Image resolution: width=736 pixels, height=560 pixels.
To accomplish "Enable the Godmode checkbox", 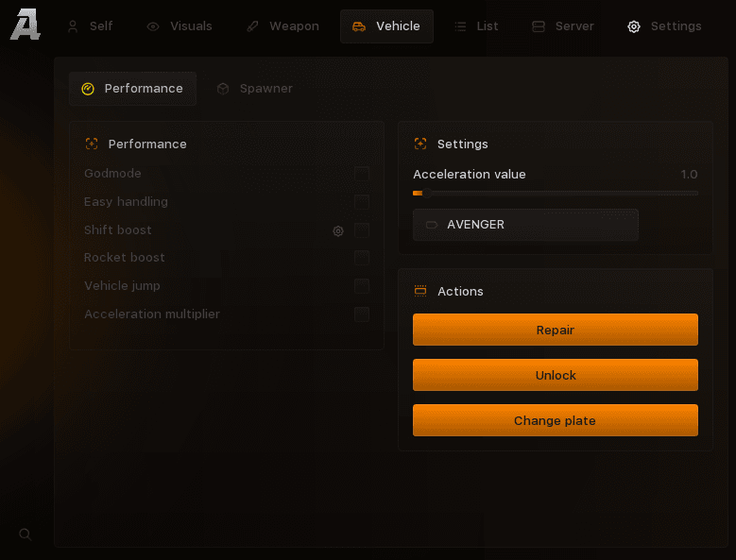I will [362, 174].
